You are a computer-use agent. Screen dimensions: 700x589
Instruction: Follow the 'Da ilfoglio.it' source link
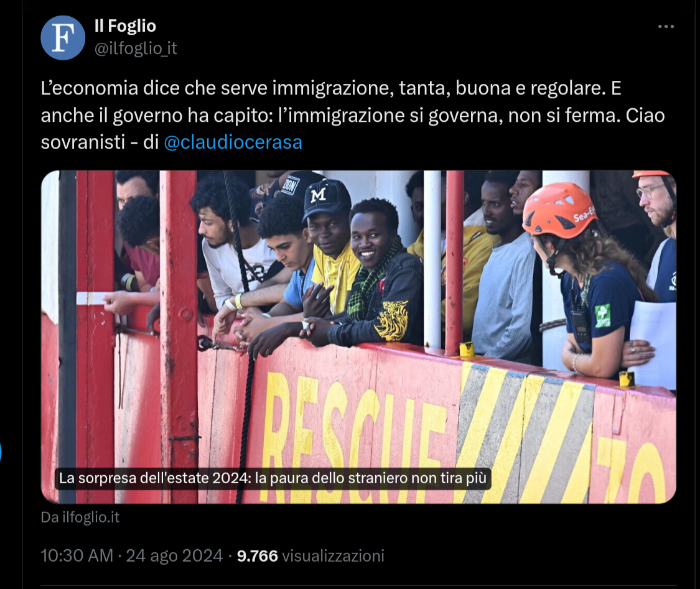click(x=80, y=517)
